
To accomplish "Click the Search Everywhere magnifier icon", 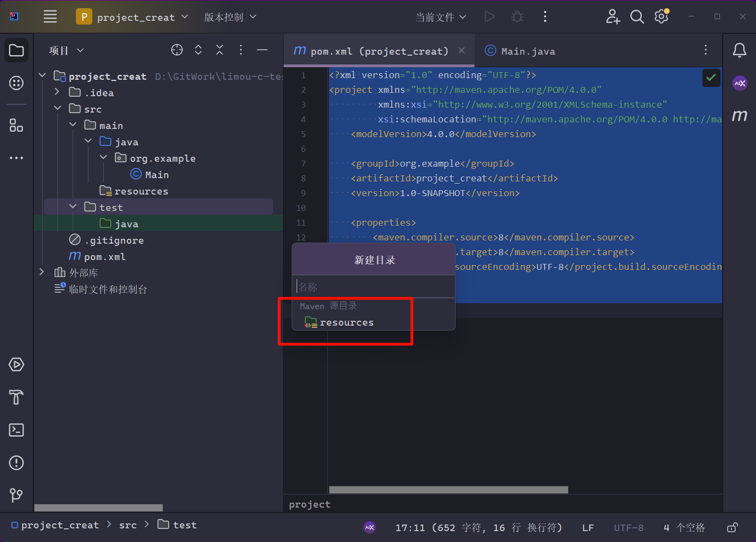I will (x=637, y=17).
